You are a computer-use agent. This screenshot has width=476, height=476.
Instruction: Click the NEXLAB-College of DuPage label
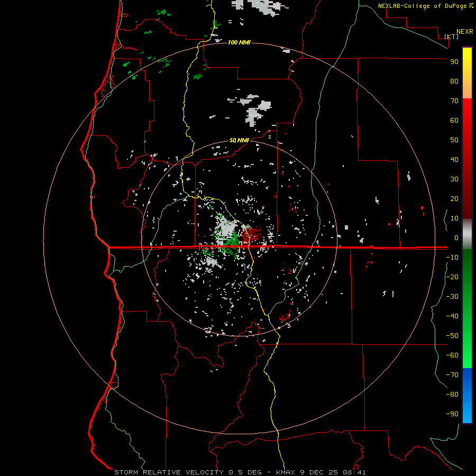pyautogui.click(x=423, y=6)
